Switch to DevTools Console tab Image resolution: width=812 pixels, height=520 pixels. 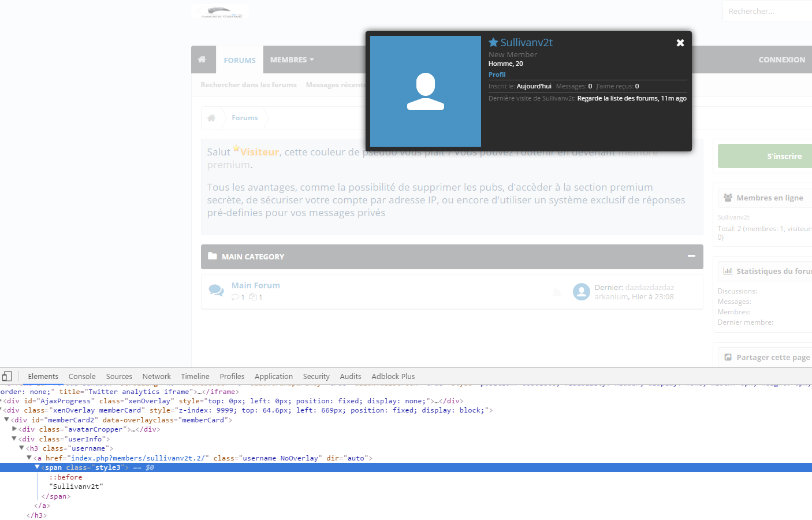[82, 376]
